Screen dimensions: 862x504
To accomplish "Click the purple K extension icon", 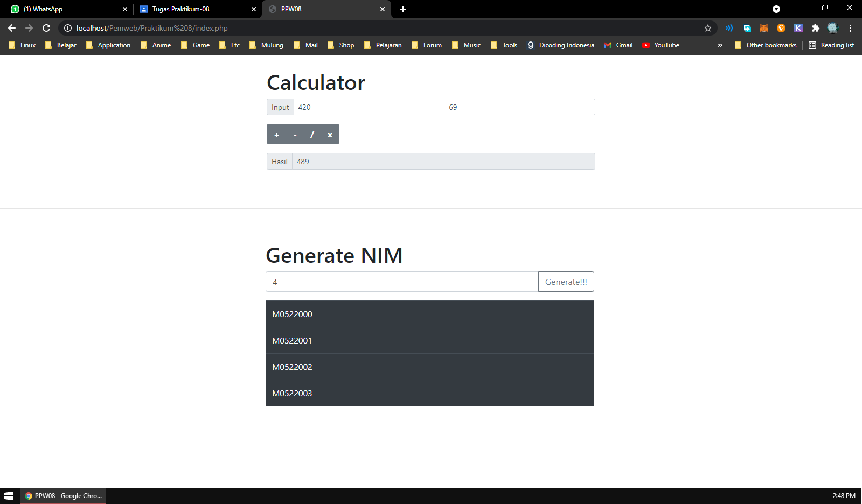I will tap(798, 28).
